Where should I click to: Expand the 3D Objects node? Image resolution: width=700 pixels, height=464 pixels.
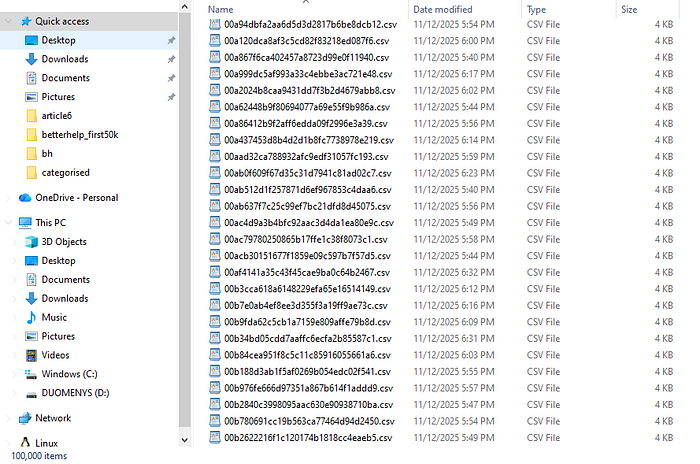(15, 242)
